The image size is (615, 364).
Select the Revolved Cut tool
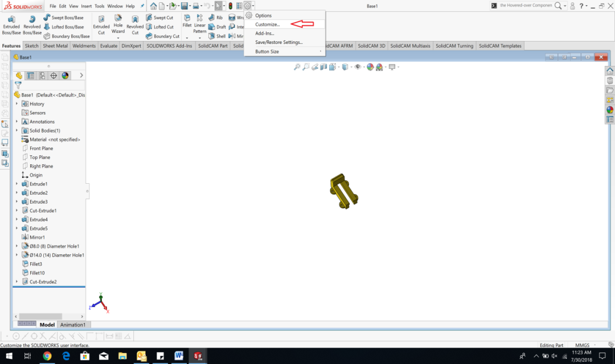click(x=135, y=26)
